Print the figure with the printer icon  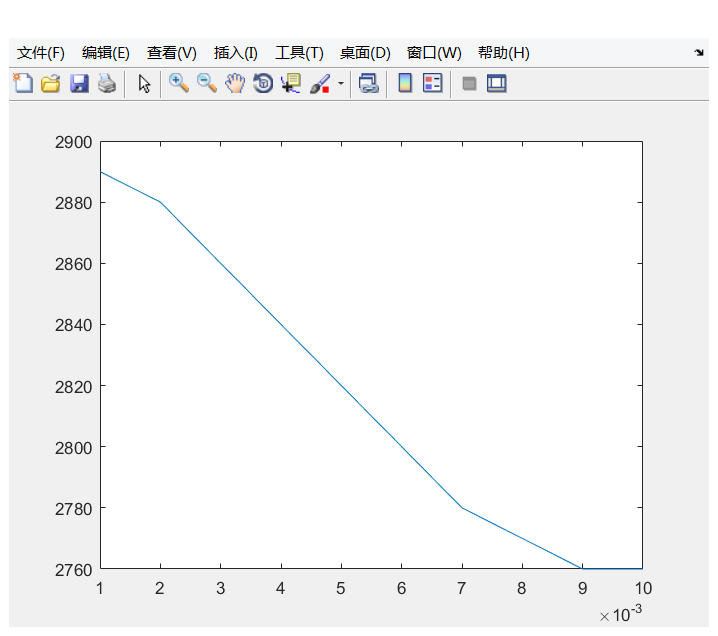107,84
